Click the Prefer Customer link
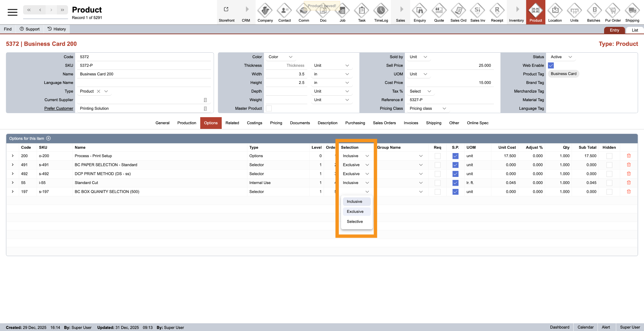The image size is (644, 331). [x=59, y=108]
